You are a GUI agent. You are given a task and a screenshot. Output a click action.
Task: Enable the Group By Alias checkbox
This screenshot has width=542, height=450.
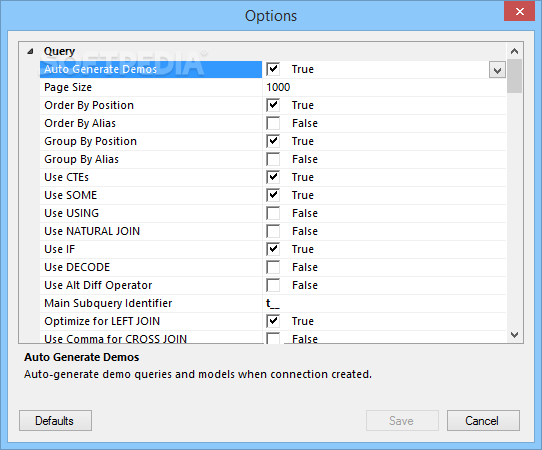(273, 159)
